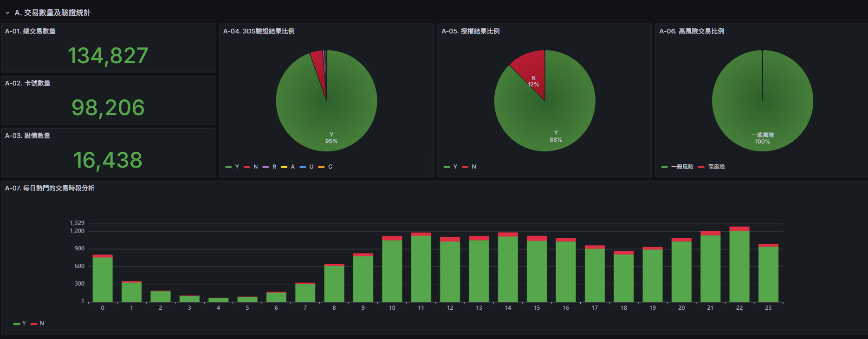Click yellow swatch beside A in 3DS legend
Image resolution: width=868 pixels, height=339 pixels.
click(x=284, y=167)
